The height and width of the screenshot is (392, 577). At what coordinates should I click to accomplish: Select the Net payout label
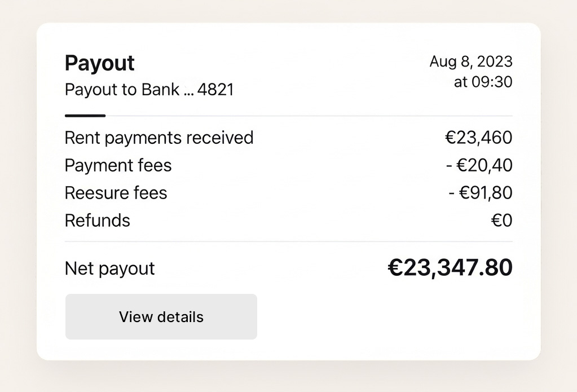coord(109,268)
